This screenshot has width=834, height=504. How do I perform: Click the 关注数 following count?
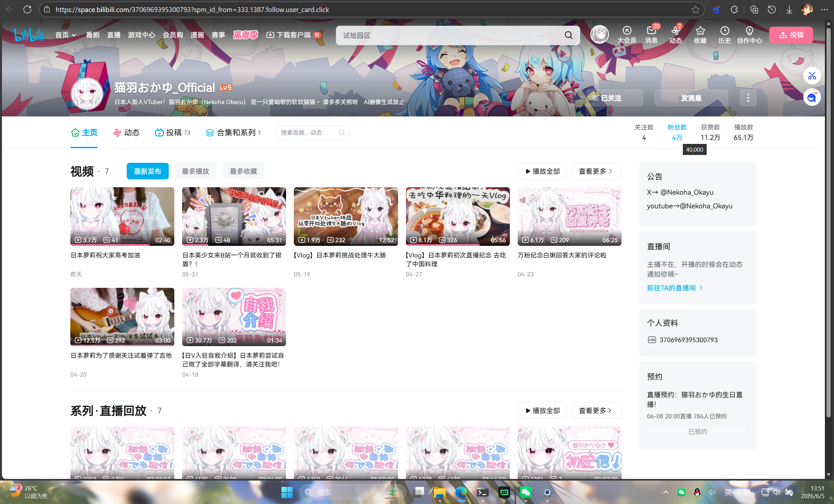[x=644, y=132]
